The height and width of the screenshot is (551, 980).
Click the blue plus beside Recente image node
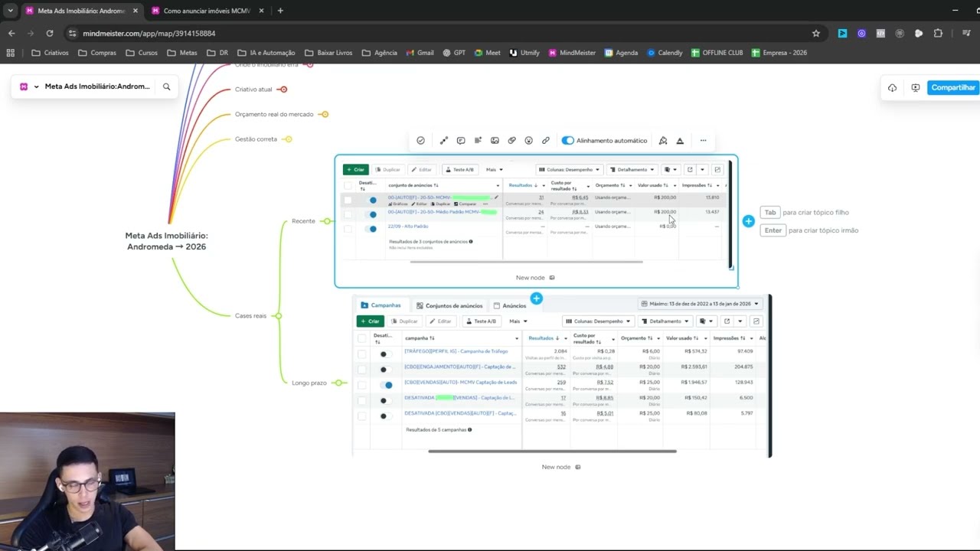tap(748, 221)
